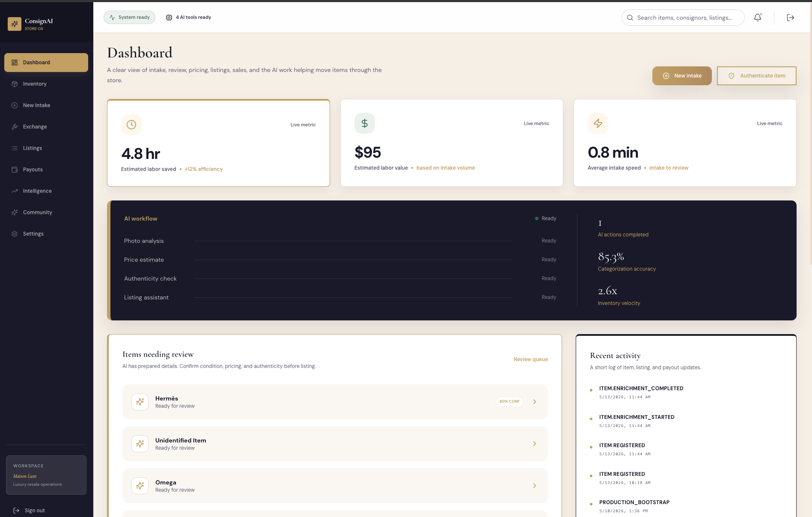Click the shield icon in Authenticate item button

coord(732,76)
